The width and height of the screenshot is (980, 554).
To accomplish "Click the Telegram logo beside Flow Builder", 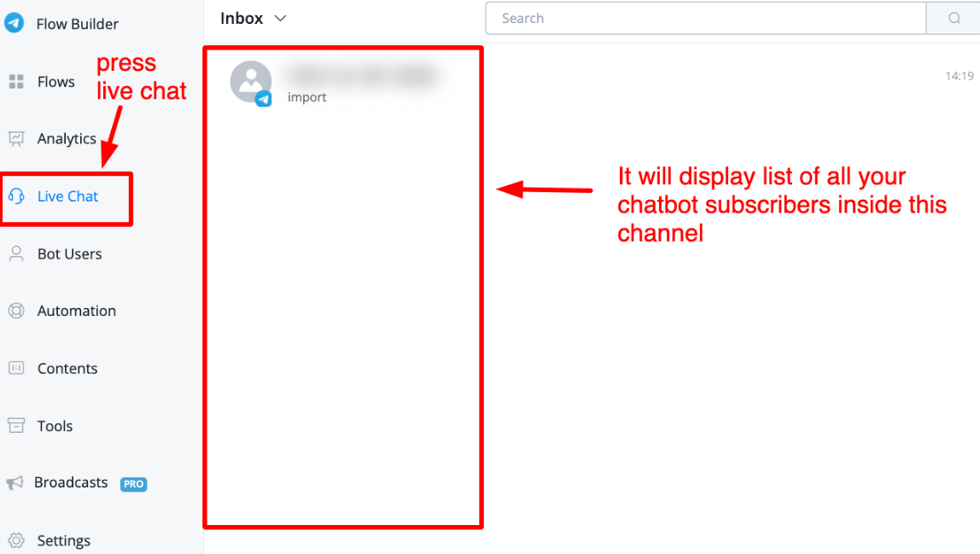I will point(14,23).
